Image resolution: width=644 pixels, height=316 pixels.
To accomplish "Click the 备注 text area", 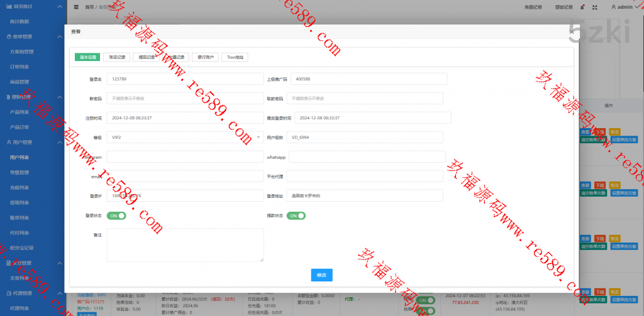I will tap(185, 245).
